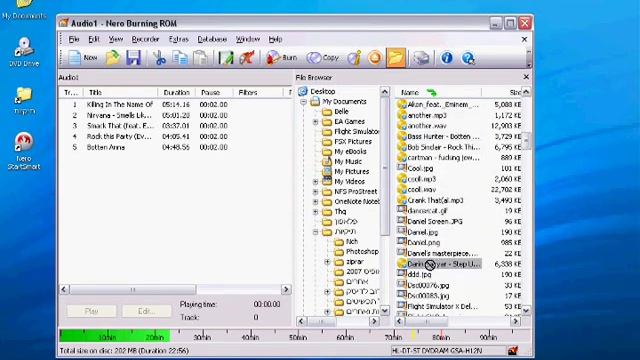Viewport: 640px width, 360px height.
Task: Expand the OneNote Notebooks folder node
Action: point(316,202)
